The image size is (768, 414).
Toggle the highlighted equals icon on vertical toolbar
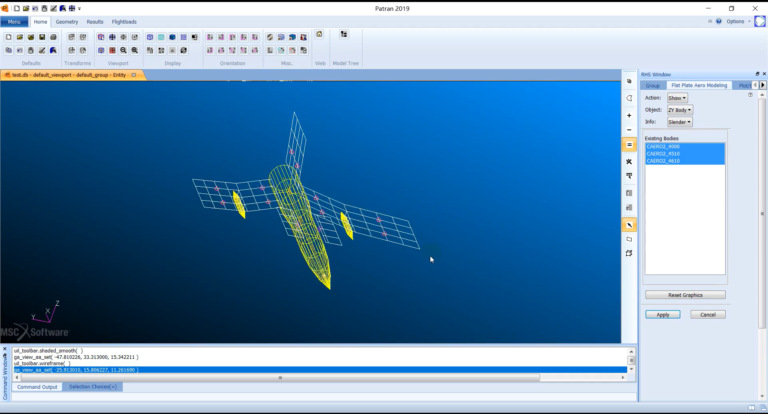point(629,145)
